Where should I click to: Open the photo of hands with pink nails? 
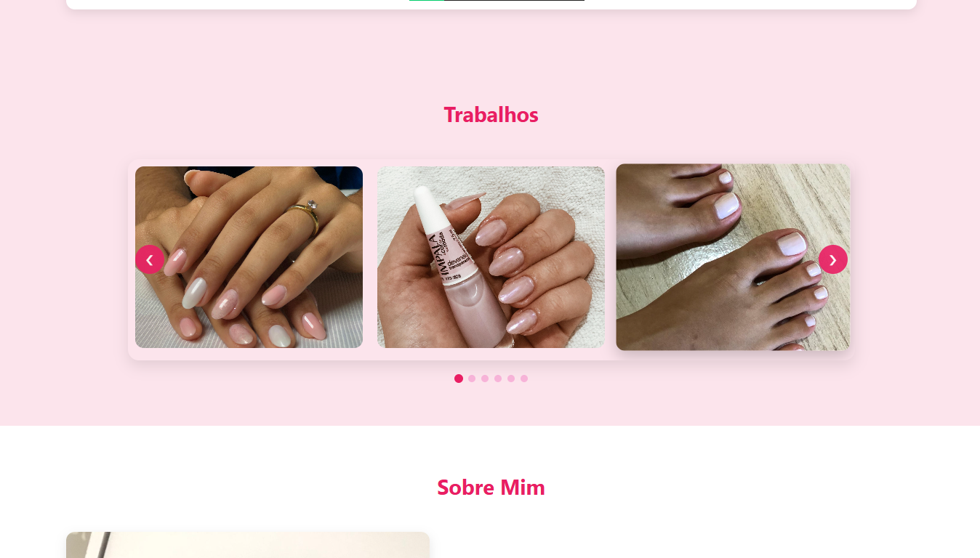249,257
